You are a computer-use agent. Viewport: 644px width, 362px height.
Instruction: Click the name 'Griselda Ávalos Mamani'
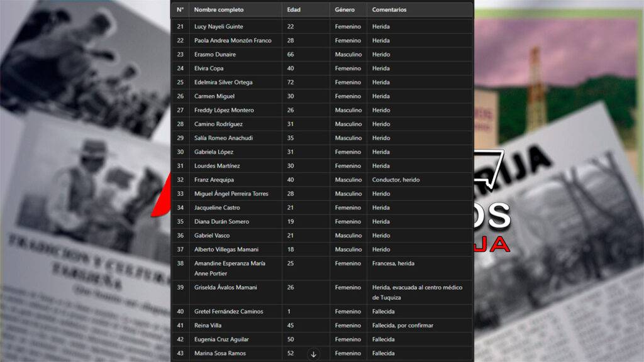coord(226,288)
